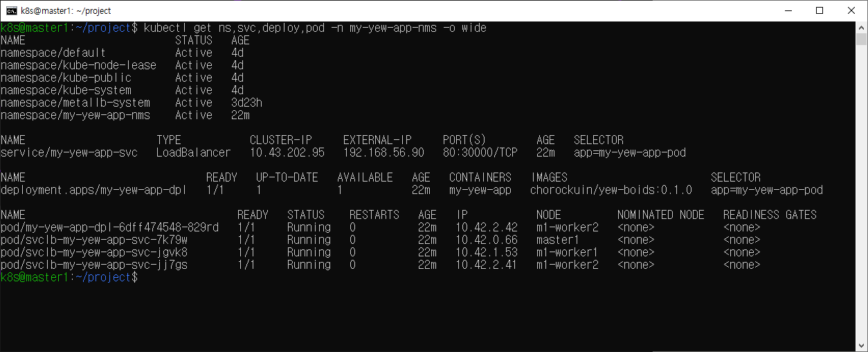Click pod/my-yew-app-dpl-6dff474548-829rd name
868x352 pixels.
(109, 227)
